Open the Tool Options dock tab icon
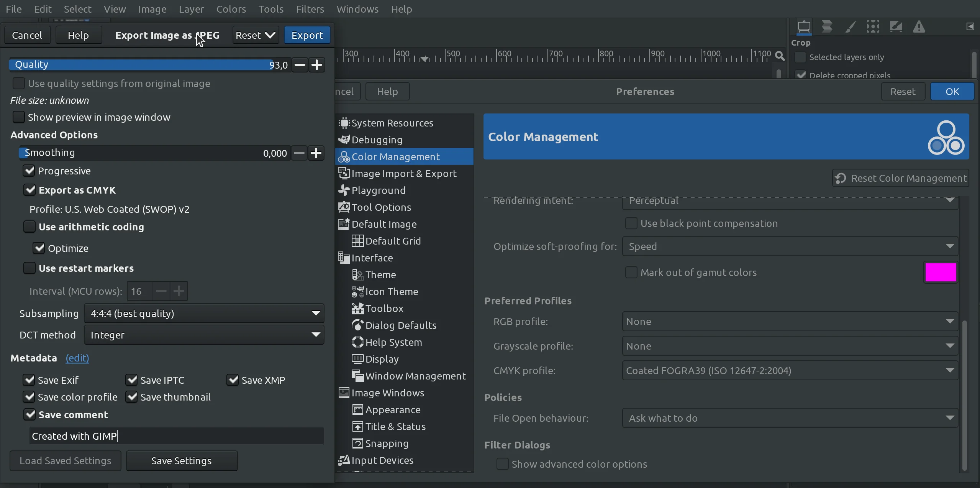Screen dimensions: 980x488 pyautogui.click(x=804, y=27)
